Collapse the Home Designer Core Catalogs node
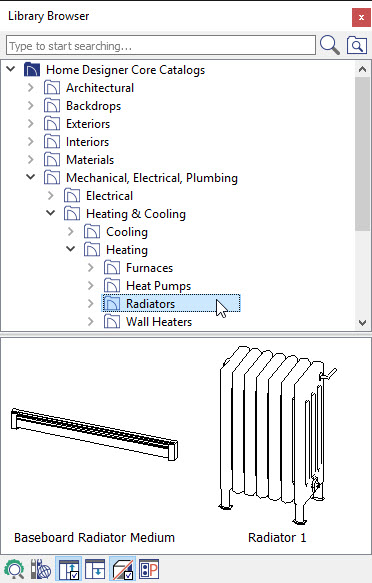The image size is (372, 583). (11, 69)
